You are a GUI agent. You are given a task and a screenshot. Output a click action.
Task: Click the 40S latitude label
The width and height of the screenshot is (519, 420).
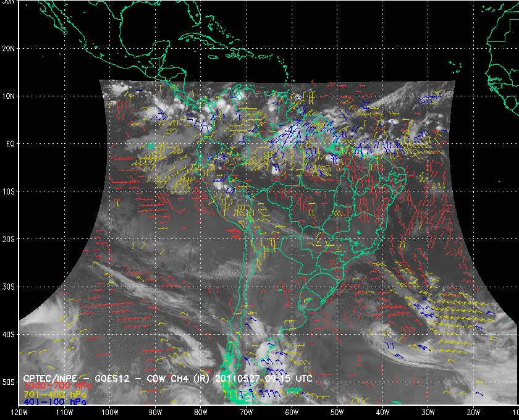(x=8, y=335)
